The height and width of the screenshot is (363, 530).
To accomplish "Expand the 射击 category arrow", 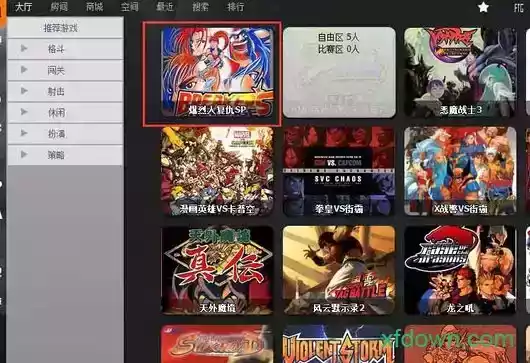I will click(24, 91).
